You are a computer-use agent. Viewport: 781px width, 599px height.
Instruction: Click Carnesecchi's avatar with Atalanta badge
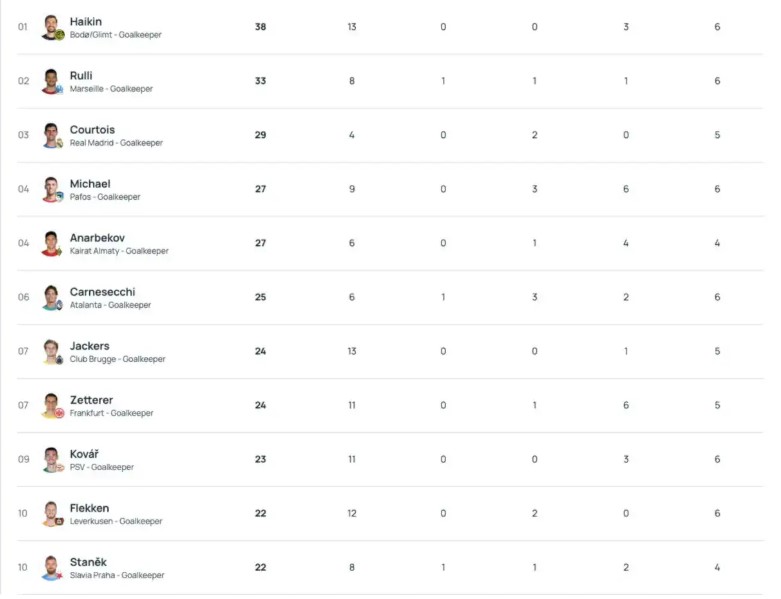click(52, 297)
